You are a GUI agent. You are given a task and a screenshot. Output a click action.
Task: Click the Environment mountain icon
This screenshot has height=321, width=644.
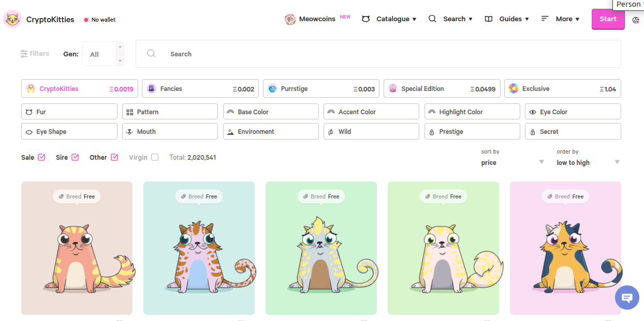pyautogui.click(x=230, y=132)
